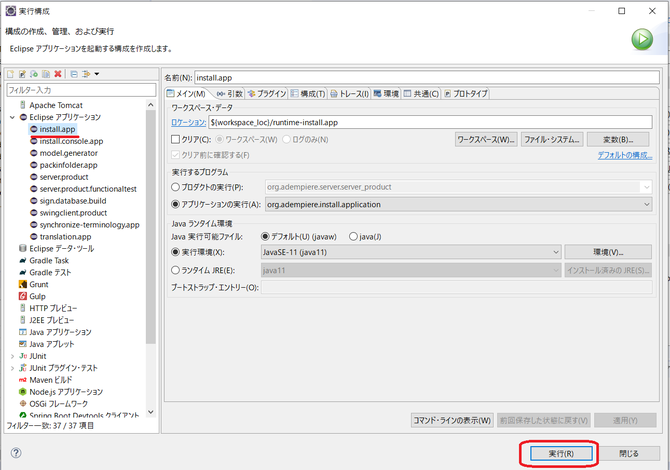Image resolution: width=670 pixels, height=470 pixels.
Task: Select the Java アプリケーション configuration type
Action: tap(55, 332)
